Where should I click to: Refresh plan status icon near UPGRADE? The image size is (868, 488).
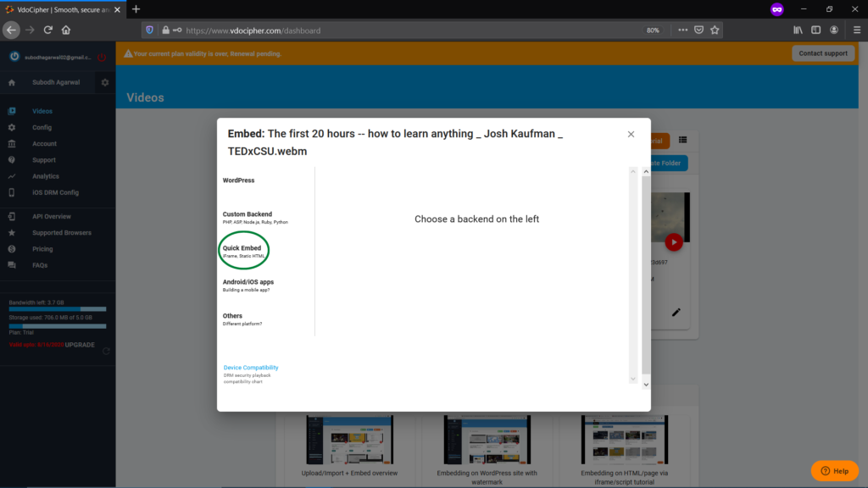(106, 351)
